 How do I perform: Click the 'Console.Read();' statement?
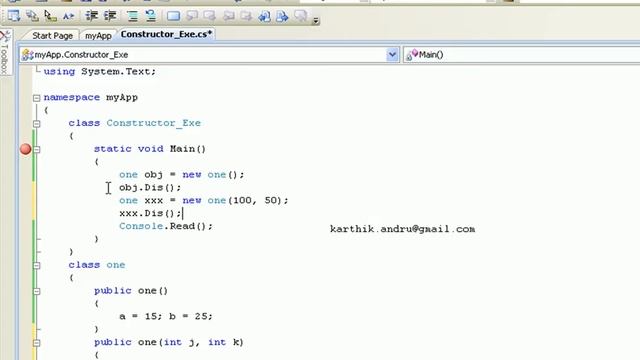[166, 226]
